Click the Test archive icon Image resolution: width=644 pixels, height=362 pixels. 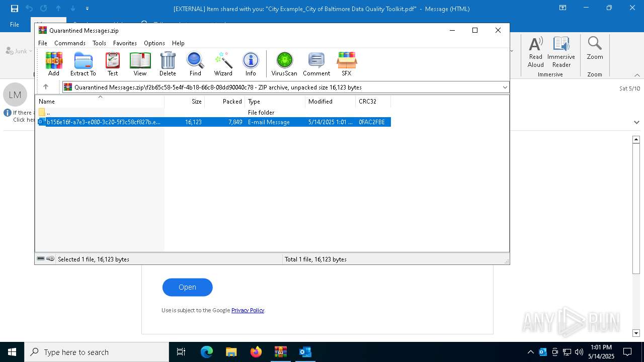point(113,64)
